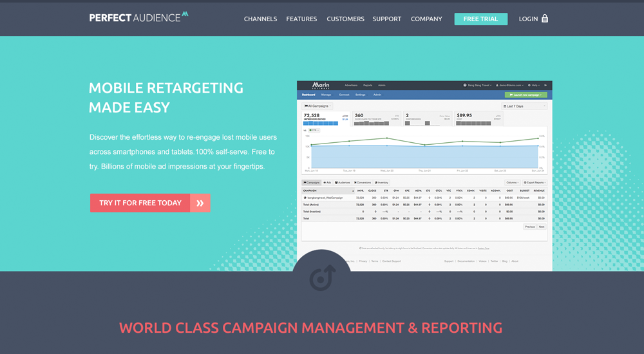644x354 pixels.
Task: Click the Perfect Audience logo
Action: point(138,17)
